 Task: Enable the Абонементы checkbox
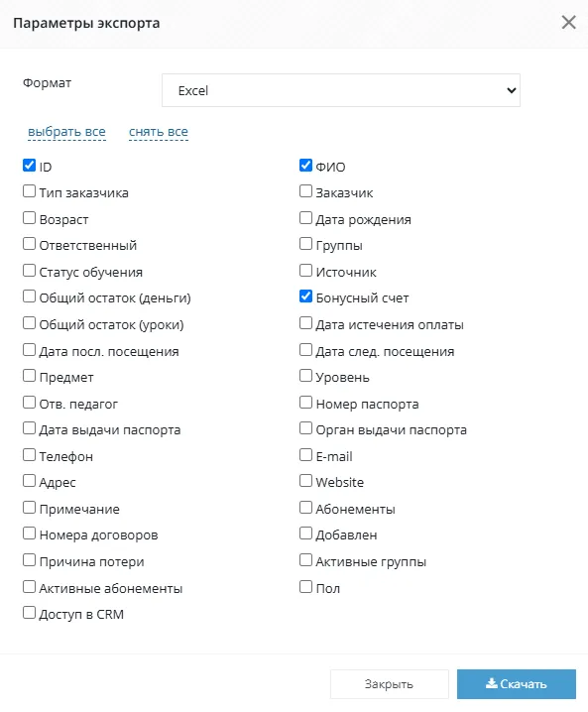coord(306,507)
